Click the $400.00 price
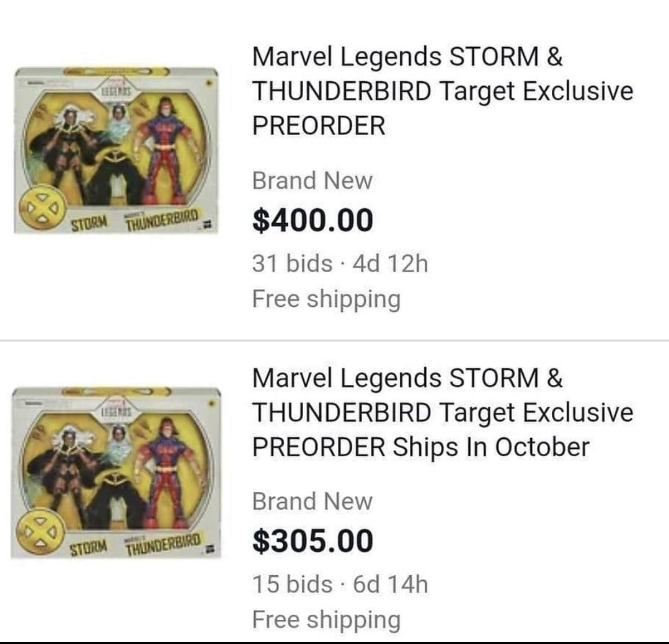This screenshot has width=669, height=644. 312,220
